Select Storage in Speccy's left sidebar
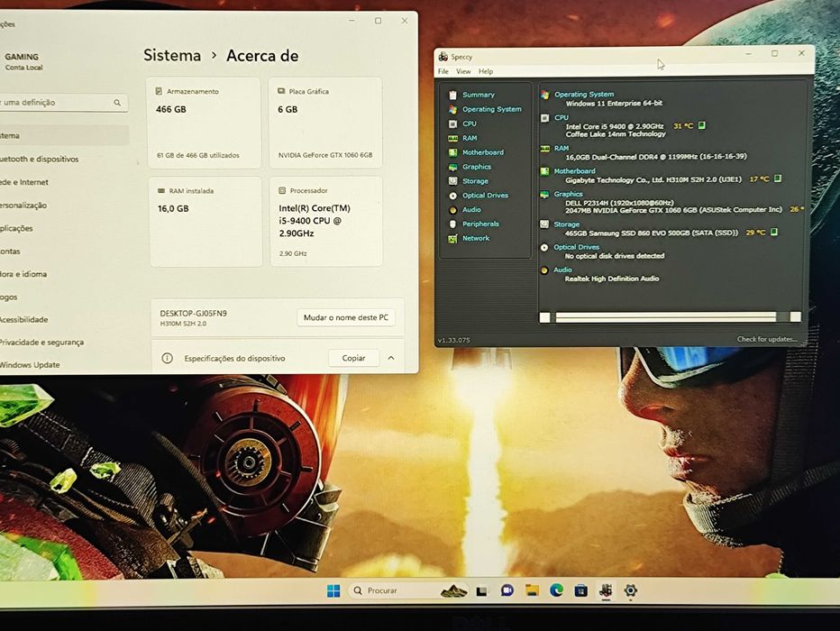The width and height of the screenshot is (840, 631). [x=475, y=181]
